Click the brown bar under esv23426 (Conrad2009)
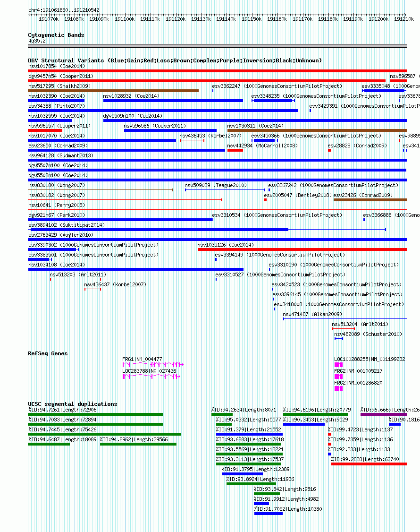Image resolution: width=420 pixels, height=532 pixels. [370, 200]
